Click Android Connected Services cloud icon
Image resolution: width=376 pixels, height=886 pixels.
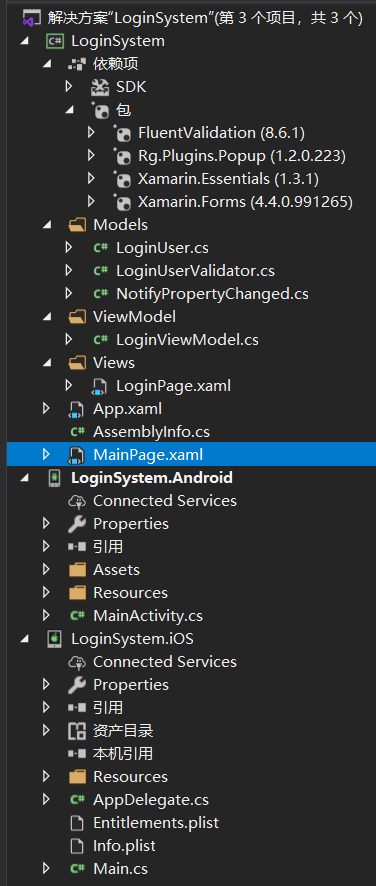pyautogui.click(x=77, y=501)
